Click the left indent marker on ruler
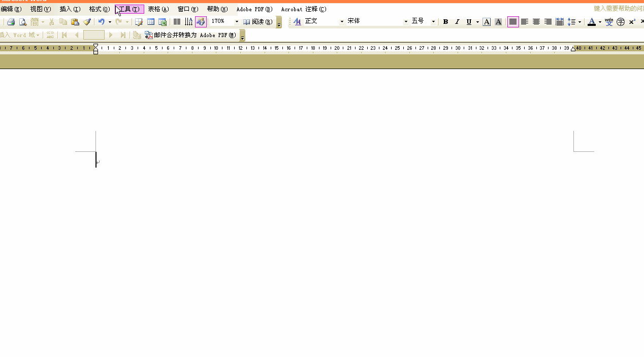Screen dimensions: 644x357 [x=96, y=52]
